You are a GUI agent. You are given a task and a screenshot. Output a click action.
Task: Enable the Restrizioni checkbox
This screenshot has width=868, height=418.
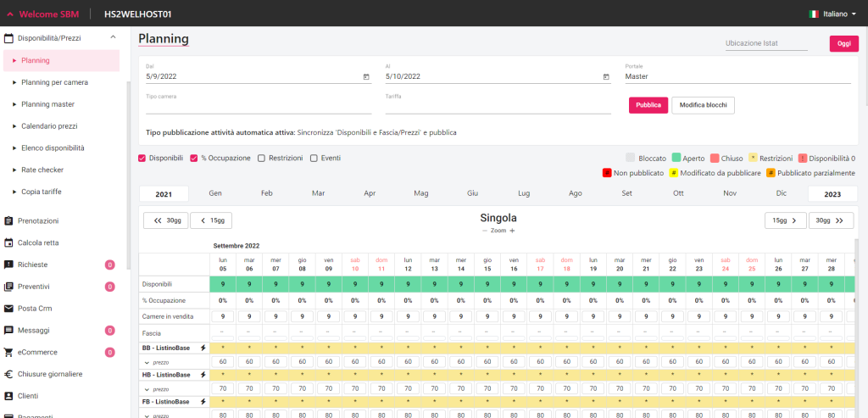tap(261, 159)
